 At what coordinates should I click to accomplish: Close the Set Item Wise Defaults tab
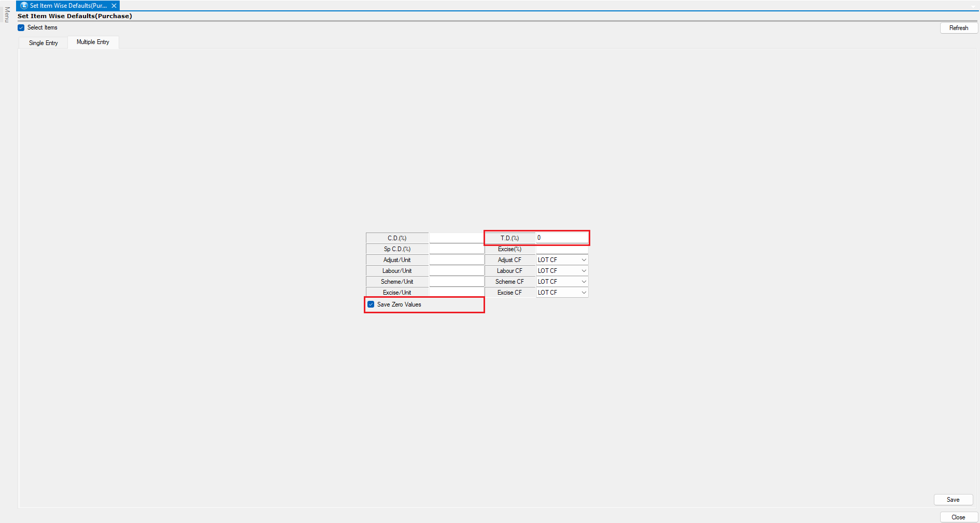click(114, 6)
